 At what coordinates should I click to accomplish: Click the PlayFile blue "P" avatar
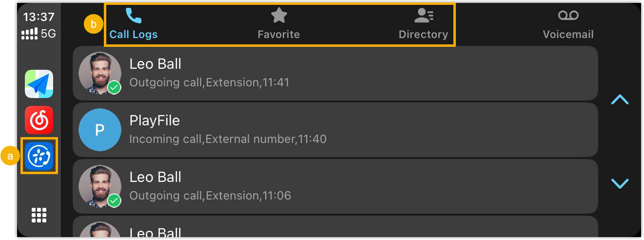coord(100,130)
